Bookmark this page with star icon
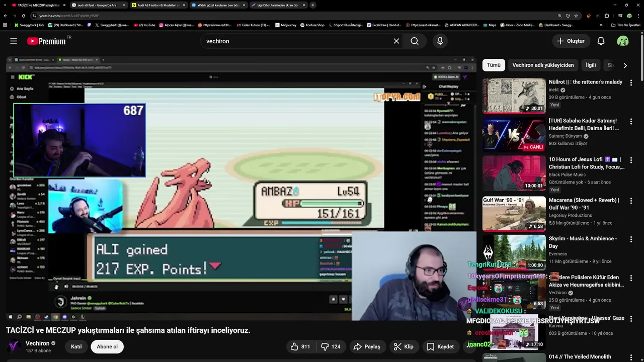 pyautogui.click(x=576, y=16)
